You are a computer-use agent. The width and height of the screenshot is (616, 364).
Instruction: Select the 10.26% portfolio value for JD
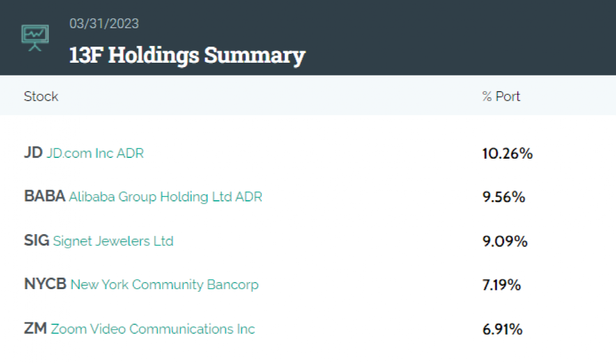pos(508,153)
